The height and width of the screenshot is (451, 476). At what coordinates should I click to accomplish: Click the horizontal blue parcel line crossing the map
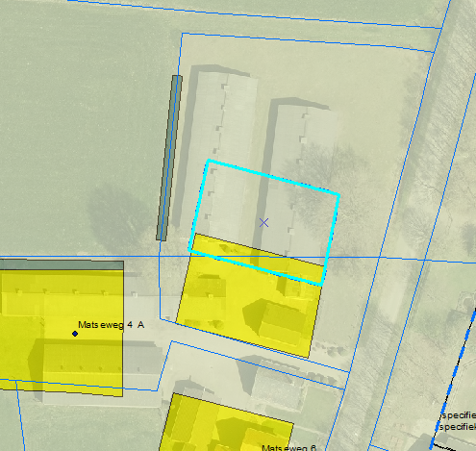click(x=238, y=257)
